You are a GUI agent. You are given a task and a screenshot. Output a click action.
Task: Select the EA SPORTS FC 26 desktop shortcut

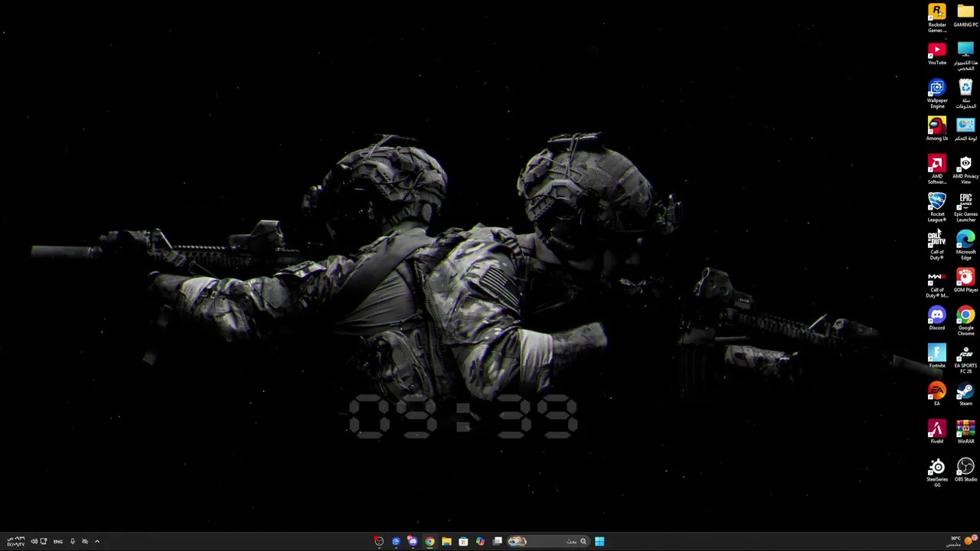pos(965,360)
